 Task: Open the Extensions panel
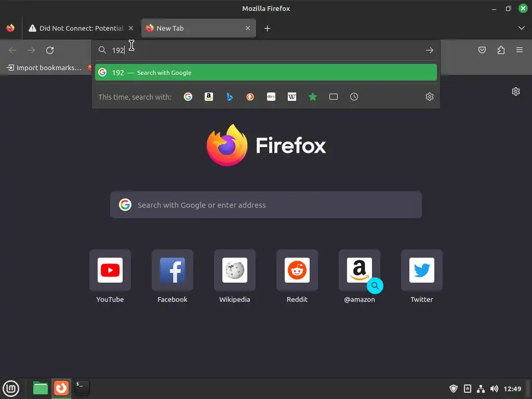point(501,50)
